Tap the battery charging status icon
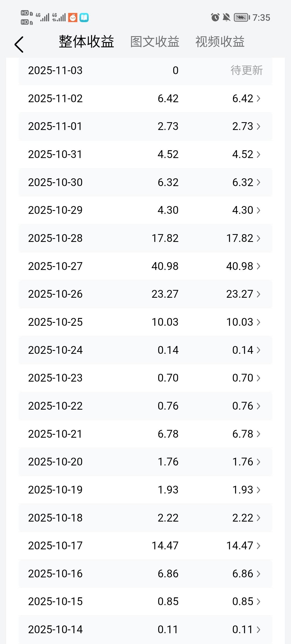The width and height of the screenshot is (291, 644). tap(242, 18)
